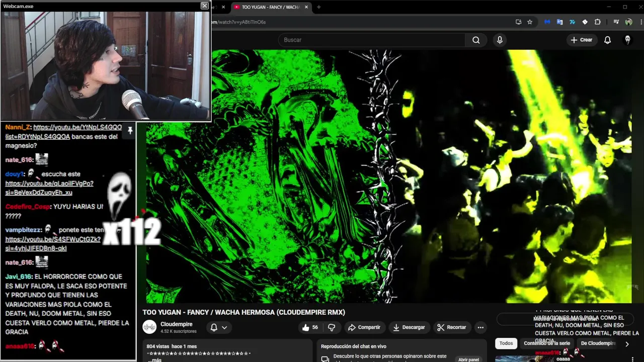Click Abrir panel for chat replay

(468, 359)
